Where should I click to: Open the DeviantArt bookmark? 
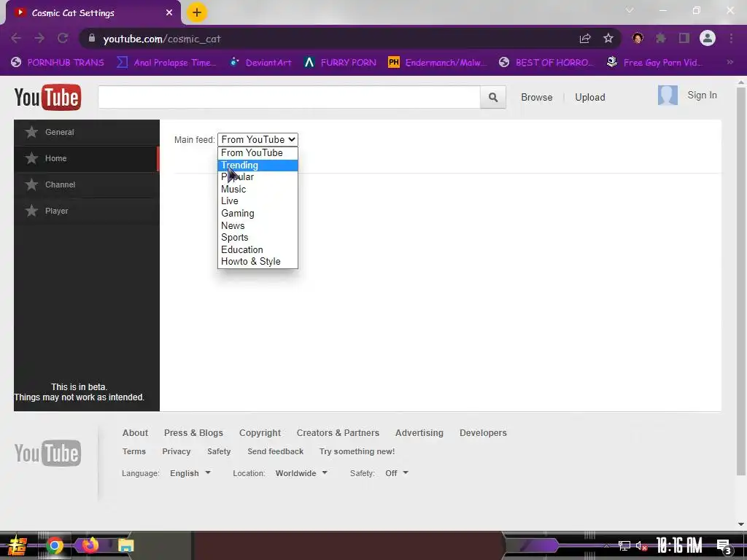click(260, 63)
